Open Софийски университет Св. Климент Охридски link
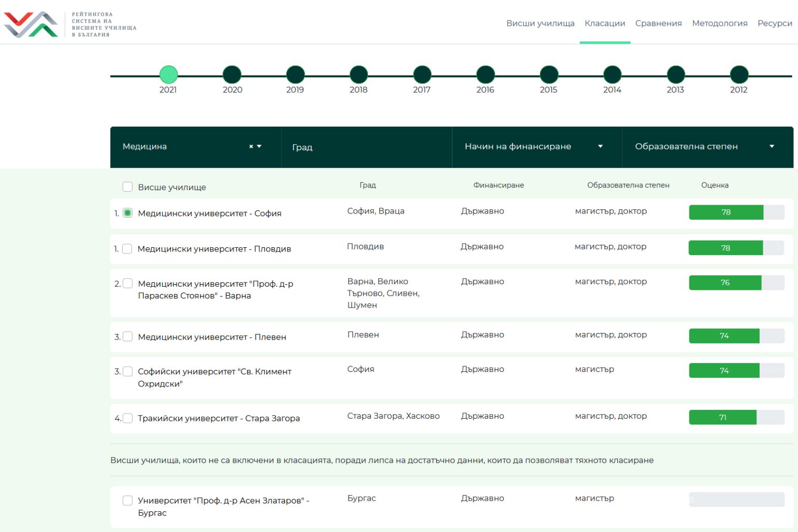The image size is (798, 532). point(215,378)
